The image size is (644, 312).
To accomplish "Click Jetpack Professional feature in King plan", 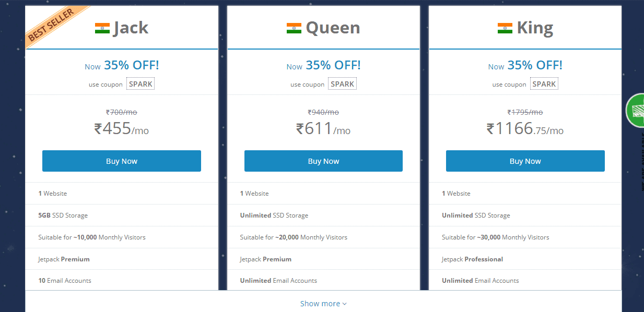I will tap(472, 259).
